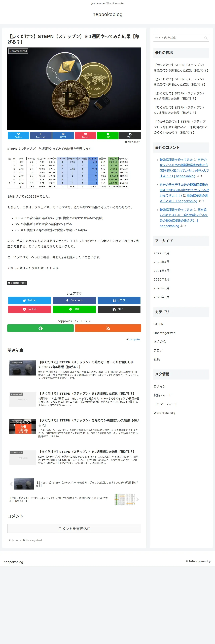
Task: Open archive 2020年8月
Action: (x=161, y=288)
